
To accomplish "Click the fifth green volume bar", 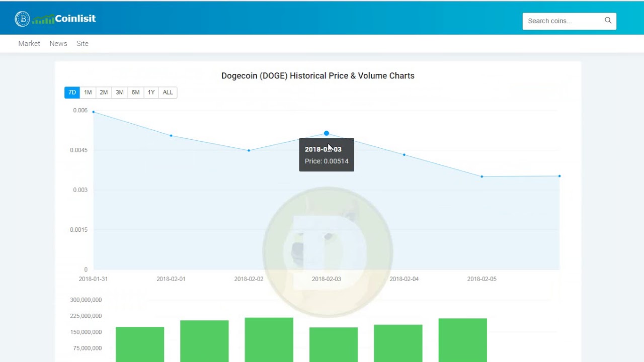I will 398,343.
